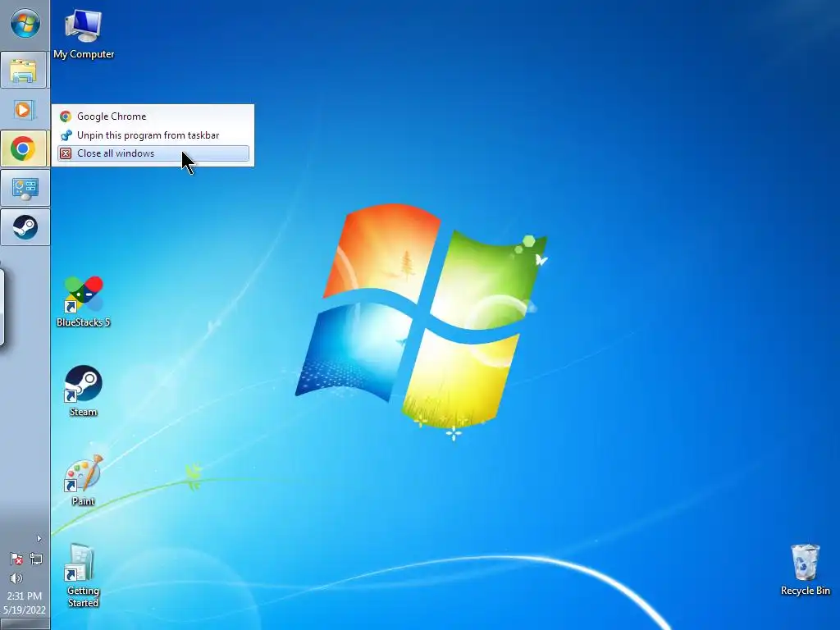Screen dimensions: 840x630
Task: Open the Windows Start orb
Action: (25, 24)
